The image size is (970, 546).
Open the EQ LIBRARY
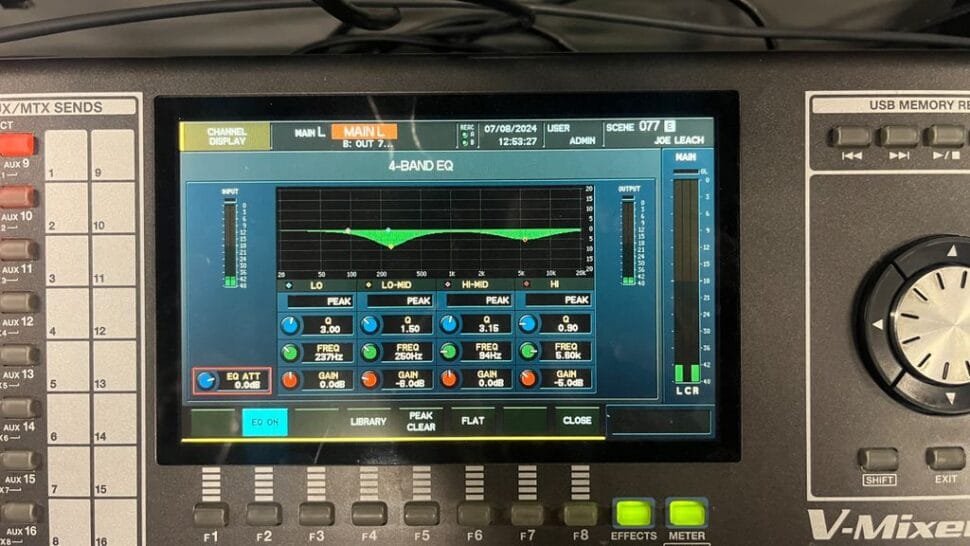point(368,422)
